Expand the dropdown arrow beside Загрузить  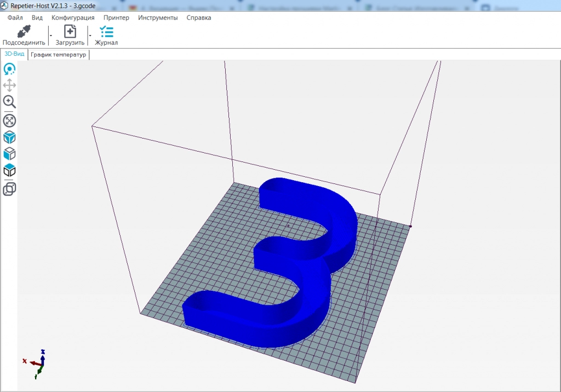pyautogui.click(x=90, y=36)
